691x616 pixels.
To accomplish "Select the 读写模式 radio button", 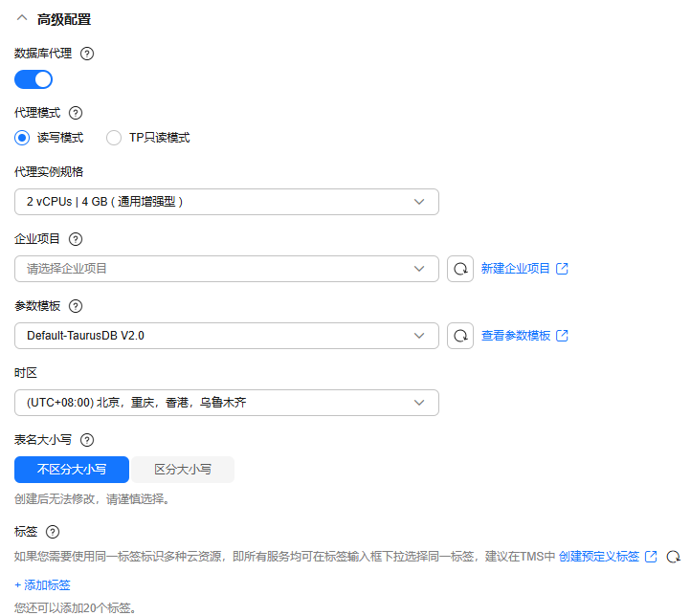I will [22, 138].
